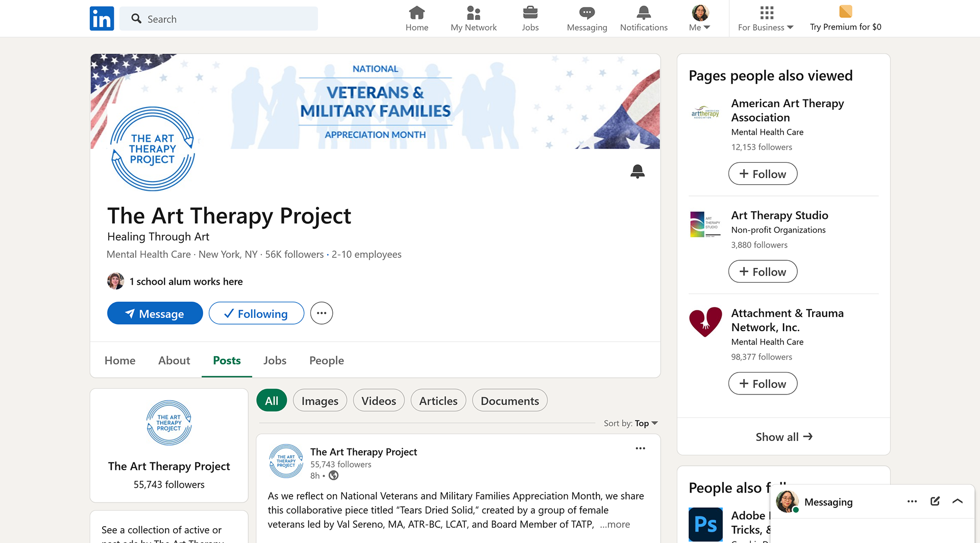Open Art Therapy Studio page link
This screenshot has width=980, height=543.
[779, 215]
